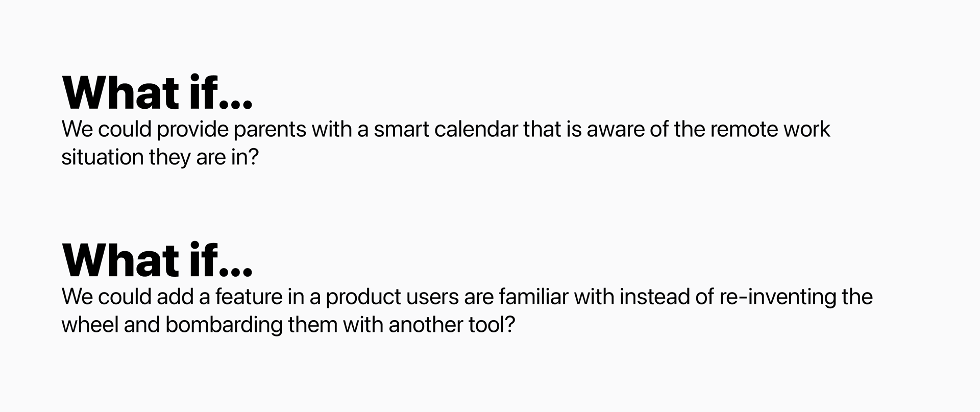Screen dimensions: 980x412
Task: Click the text "situation they are in?"
Action: coord(160,157)
